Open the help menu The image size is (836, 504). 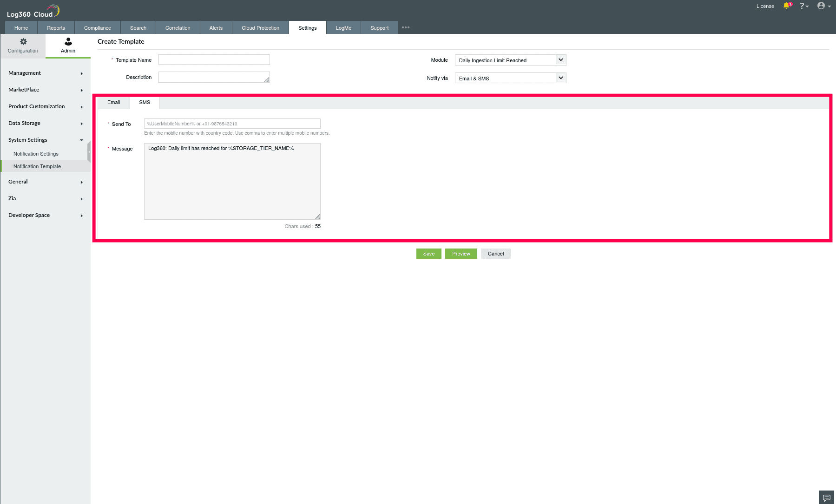[x=803, y=6]
